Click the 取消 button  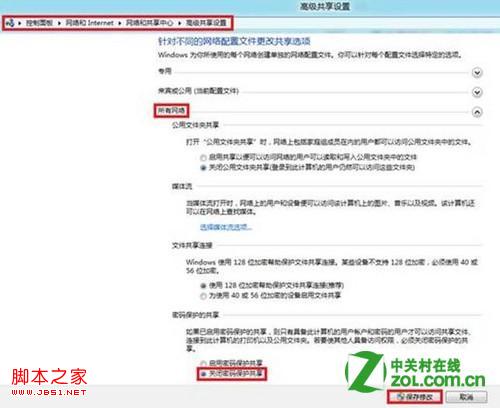[x=466, y=397]
